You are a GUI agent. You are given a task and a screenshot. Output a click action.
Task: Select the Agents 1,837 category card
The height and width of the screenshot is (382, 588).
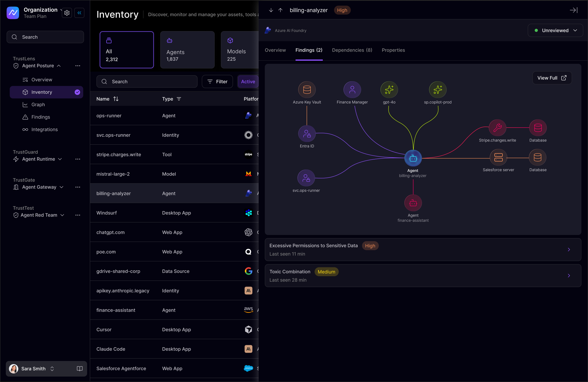(187, 50)
